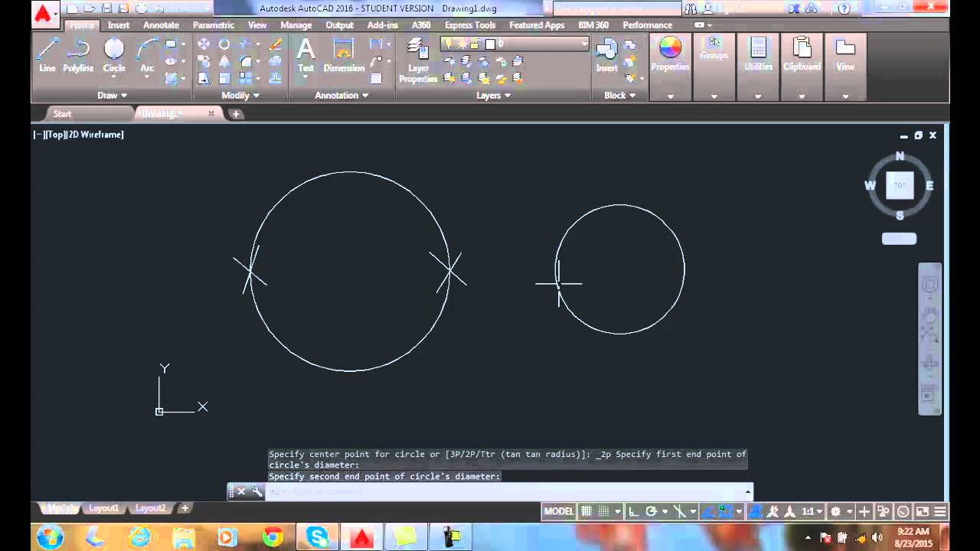Screen dimensions: 980x551
Task: Toggle isometric drafting in status bar
Action: click(x=679, y=511)
